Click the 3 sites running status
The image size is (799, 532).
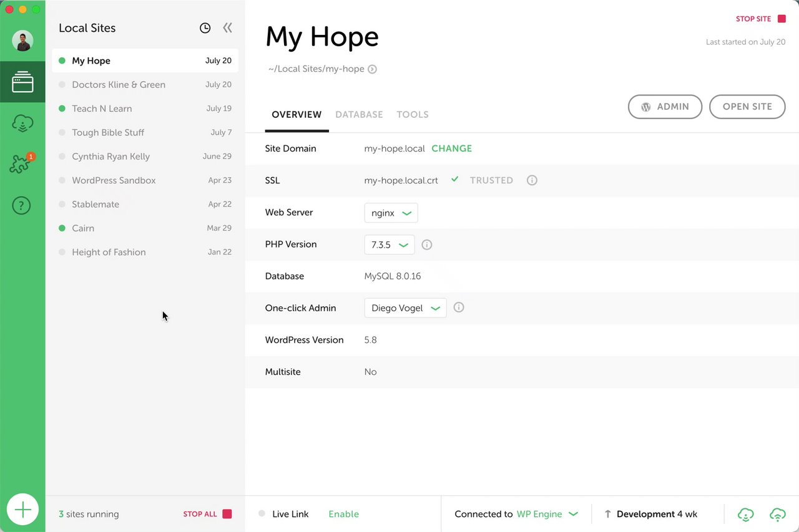89,514
